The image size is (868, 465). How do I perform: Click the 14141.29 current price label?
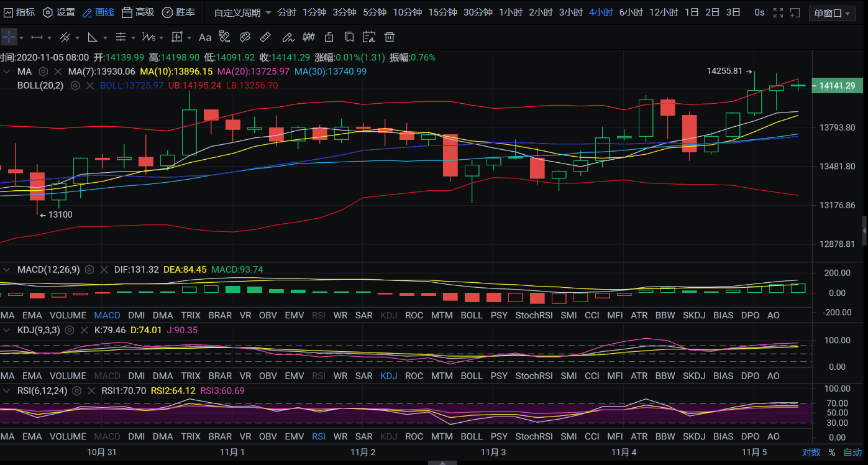[x=838, y=86]
